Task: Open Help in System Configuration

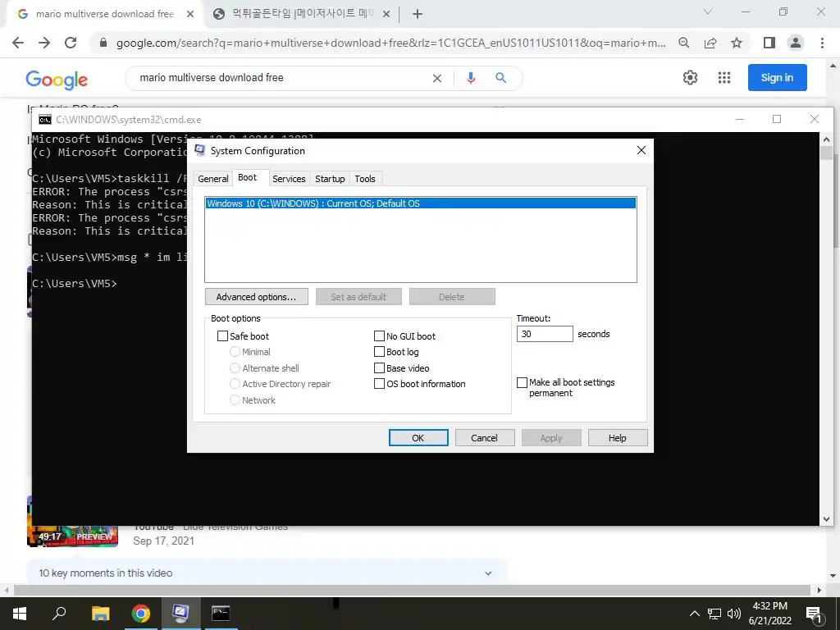Action: pos(618,438)
